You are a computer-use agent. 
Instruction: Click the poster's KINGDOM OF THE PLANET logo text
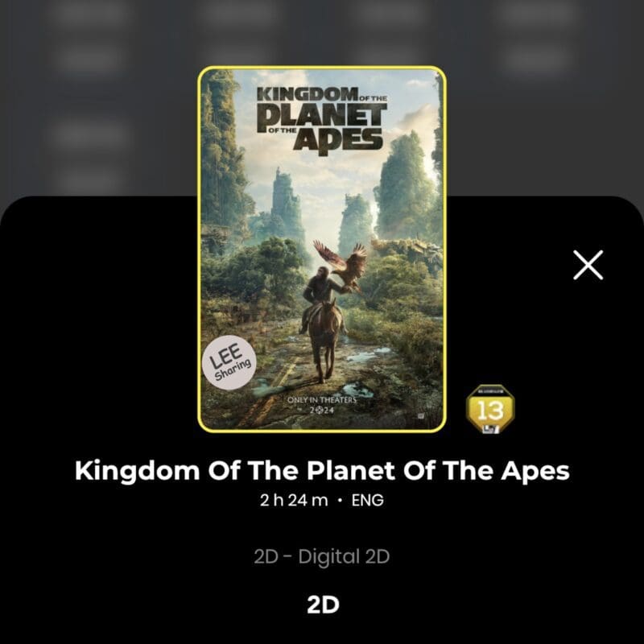click(x=321, y=122)
